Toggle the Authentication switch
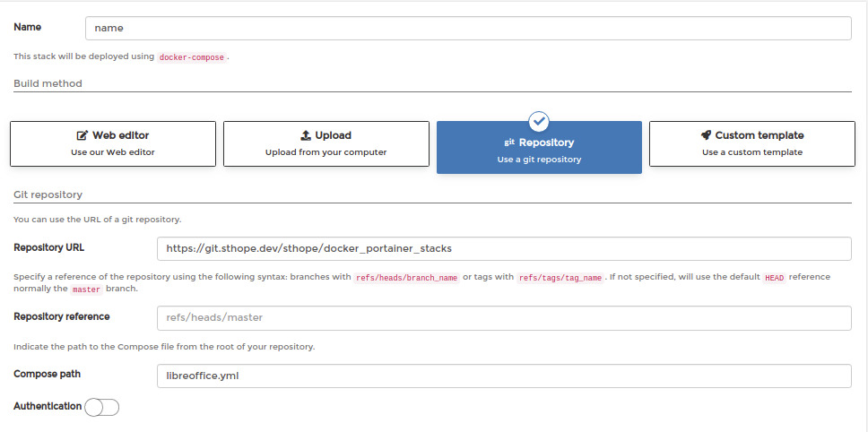Viewport: 868px width, 432px height. 102,408
